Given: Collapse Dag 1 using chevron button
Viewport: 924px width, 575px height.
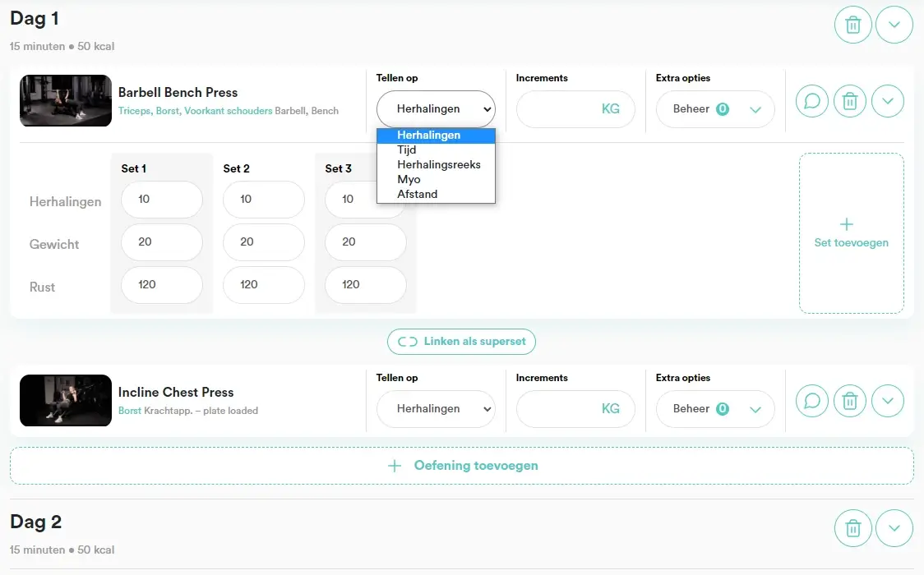Looking at the screenshot, I should click(894, 25).
